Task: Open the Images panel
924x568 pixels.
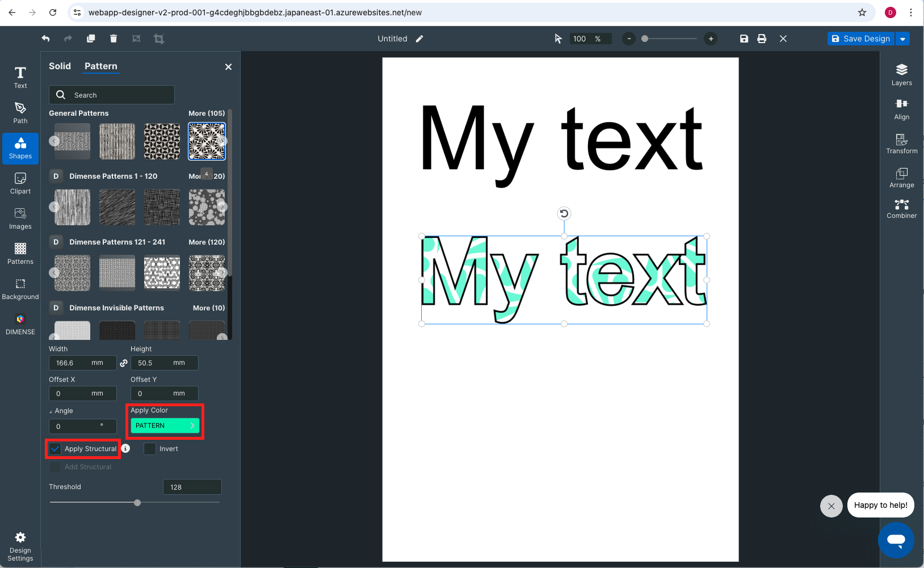Action: 20,219
